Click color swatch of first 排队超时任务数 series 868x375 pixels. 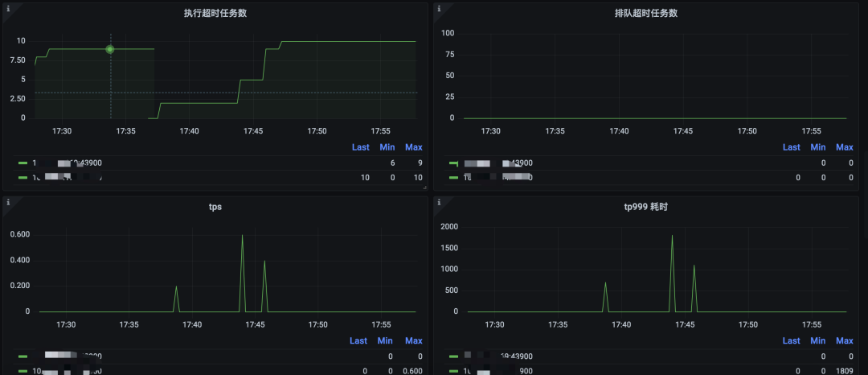(x=453, y=163)
